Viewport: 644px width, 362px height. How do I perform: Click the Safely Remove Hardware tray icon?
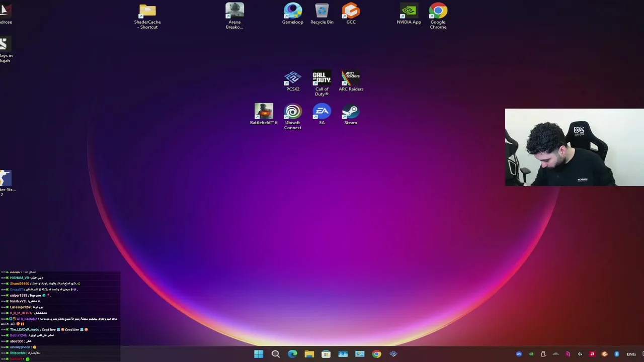pyautogui.click(x=543, y=354)
